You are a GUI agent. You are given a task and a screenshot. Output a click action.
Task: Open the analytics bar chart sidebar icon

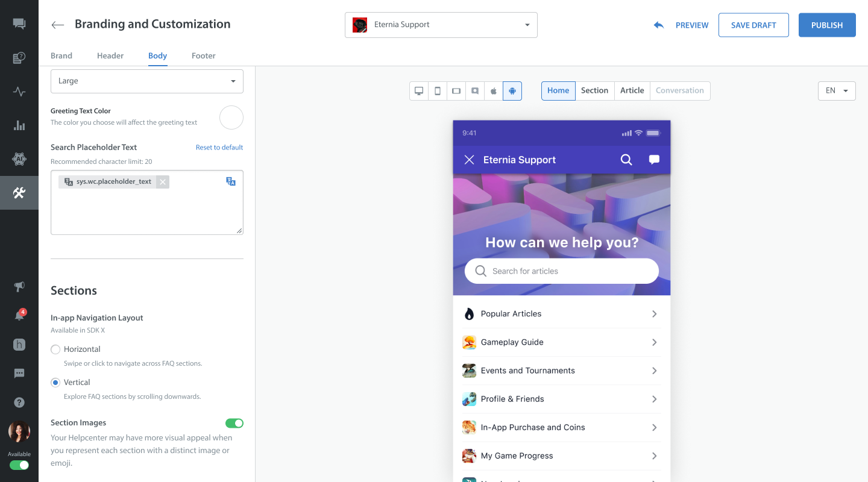tap(19, 125)
